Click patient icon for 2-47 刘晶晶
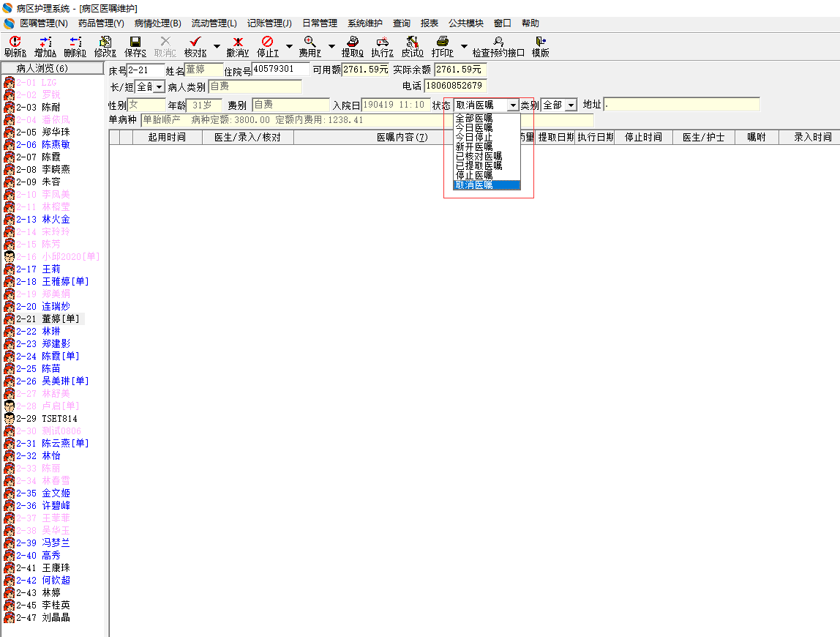Screen dimensions: 840x637 click(x=9, y=618)
